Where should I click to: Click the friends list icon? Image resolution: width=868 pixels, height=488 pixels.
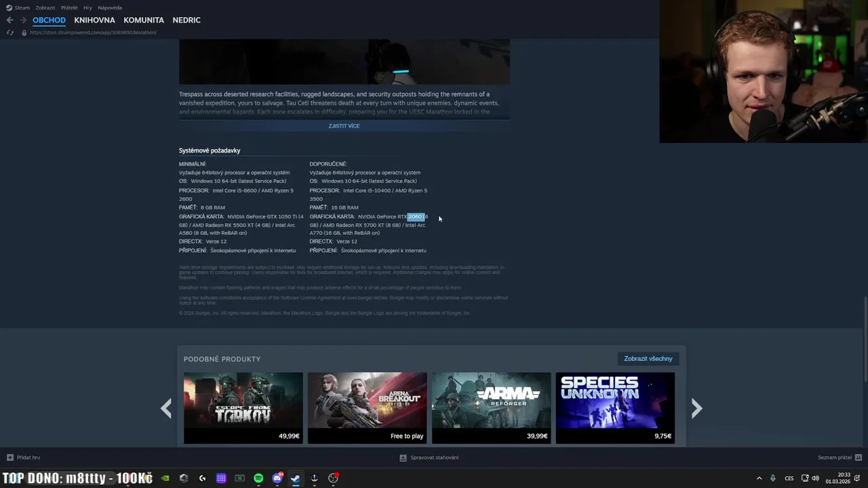(x=859, y=457)
